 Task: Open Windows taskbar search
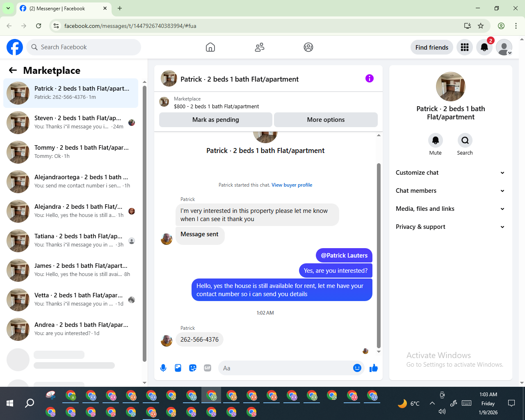30,403
